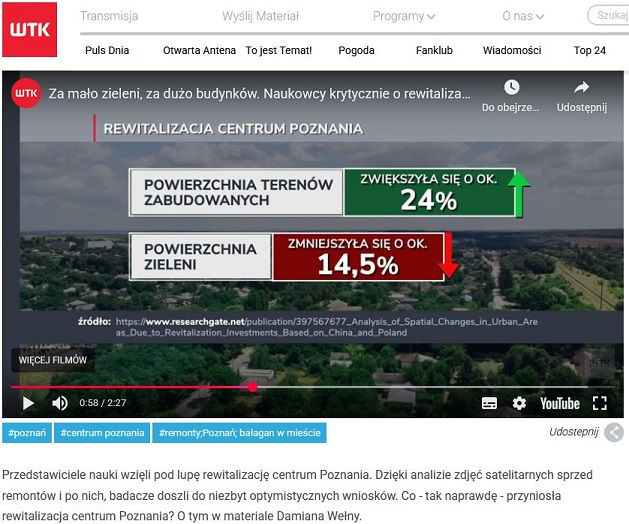
Task: Open the Pogoda section
Action: pos(356,50)
